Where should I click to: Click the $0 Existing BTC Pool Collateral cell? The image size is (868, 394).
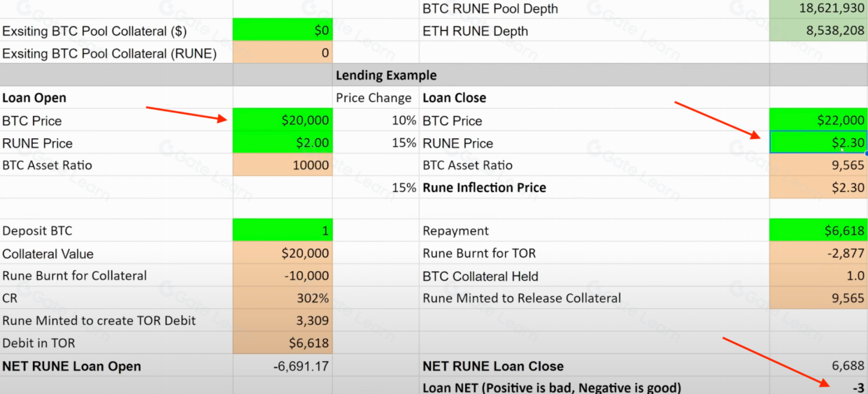coord(283,31)
